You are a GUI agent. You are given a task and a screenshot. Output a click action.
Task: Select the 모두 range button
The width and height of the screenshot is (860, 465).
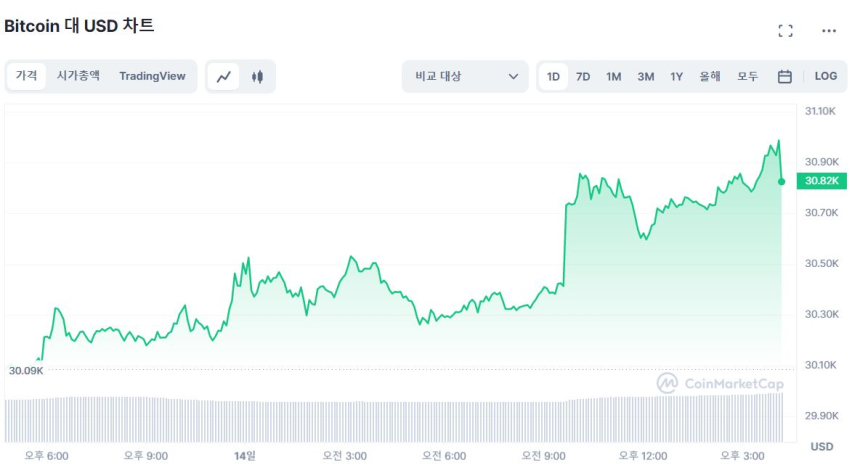748,76
